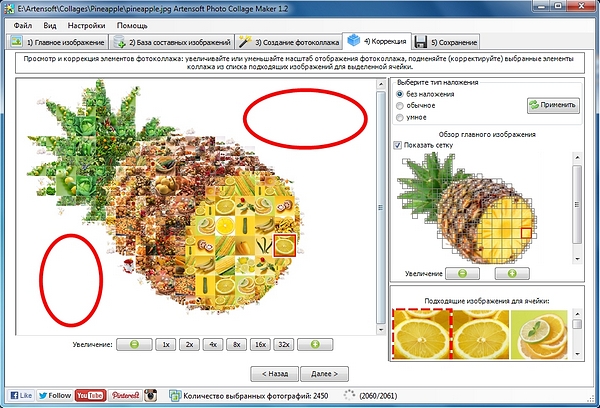
Task: Click the Сохранение tab floppy disk icon
Action: [x=421, y=42]
